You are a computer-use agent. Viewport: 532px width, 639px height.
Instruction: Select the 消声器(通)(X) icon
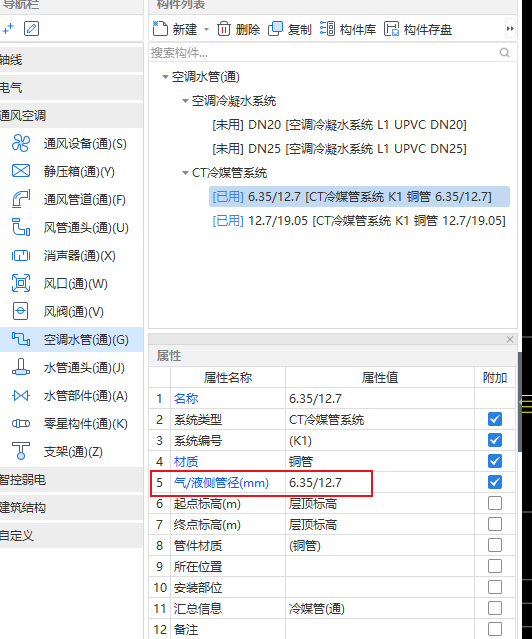21,256
